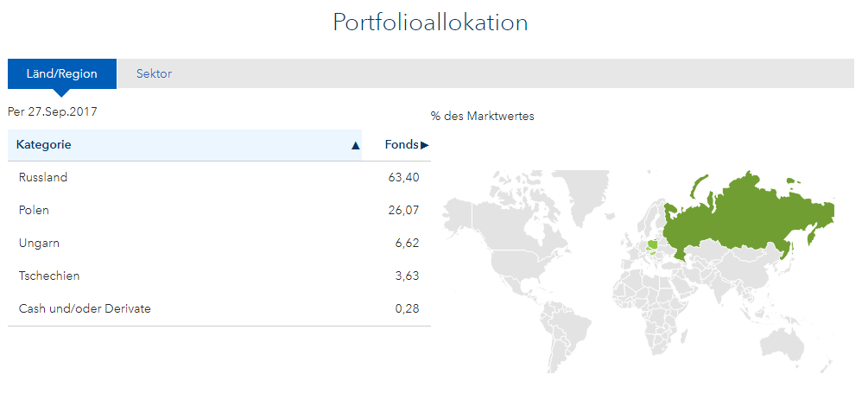Viewport: 868px width, 393px height.
Task: Click the Ungarn category entry
Action: 39,244
